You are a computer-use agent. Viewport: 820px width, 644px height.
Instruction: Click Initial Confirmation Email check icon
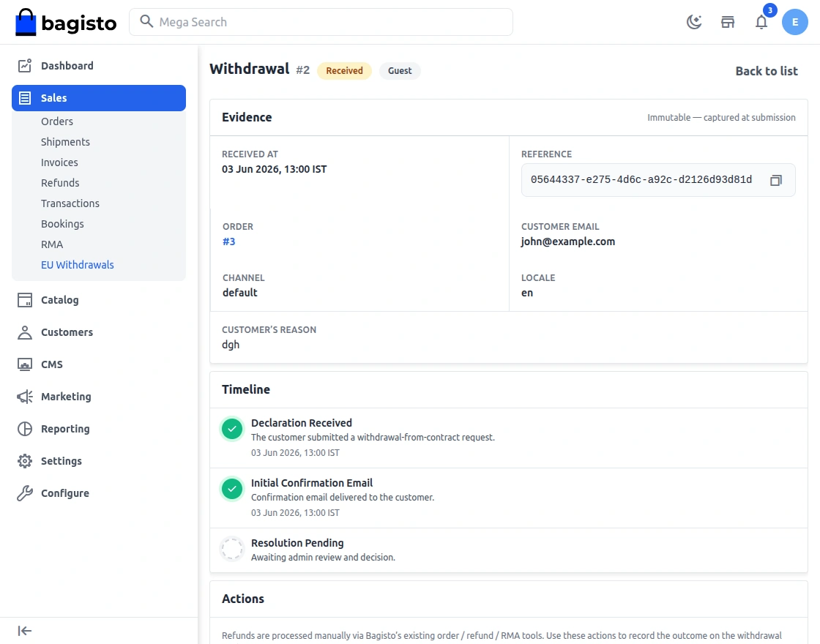coord(231,490)
